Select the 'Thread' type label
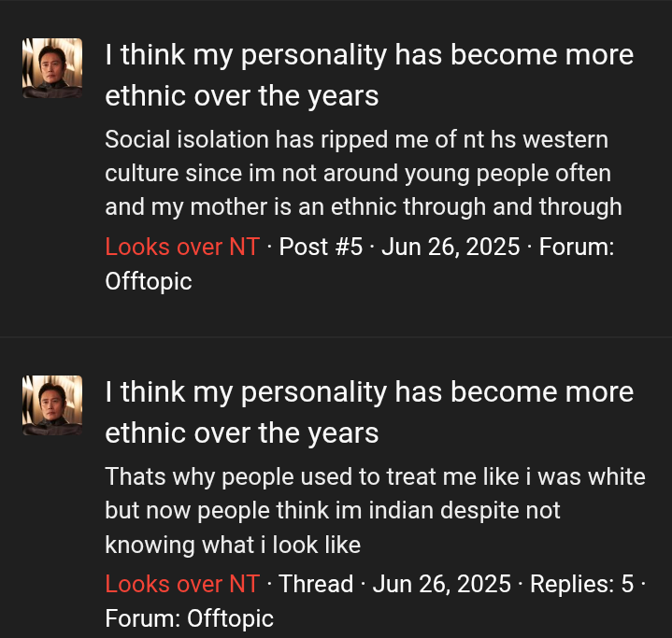Viewport: 672px width, 638px height. pyautogui.click(x=316, y=584)
